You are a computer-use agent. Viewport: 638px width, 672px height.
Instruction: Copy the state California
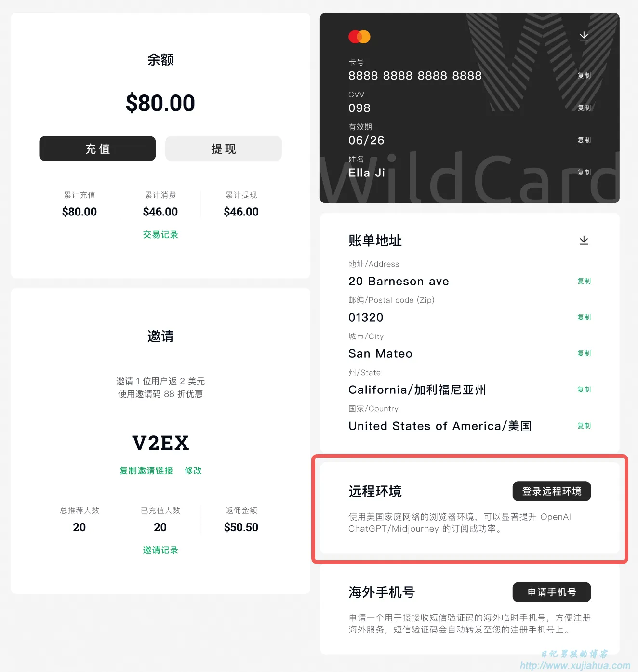coord(584,390)
